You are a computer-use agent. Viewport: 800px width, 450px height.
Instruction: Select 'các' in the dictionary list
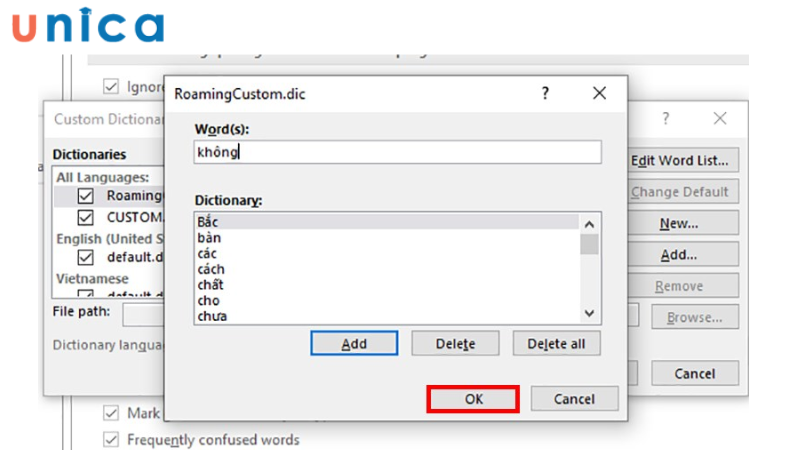click(388, 254)
